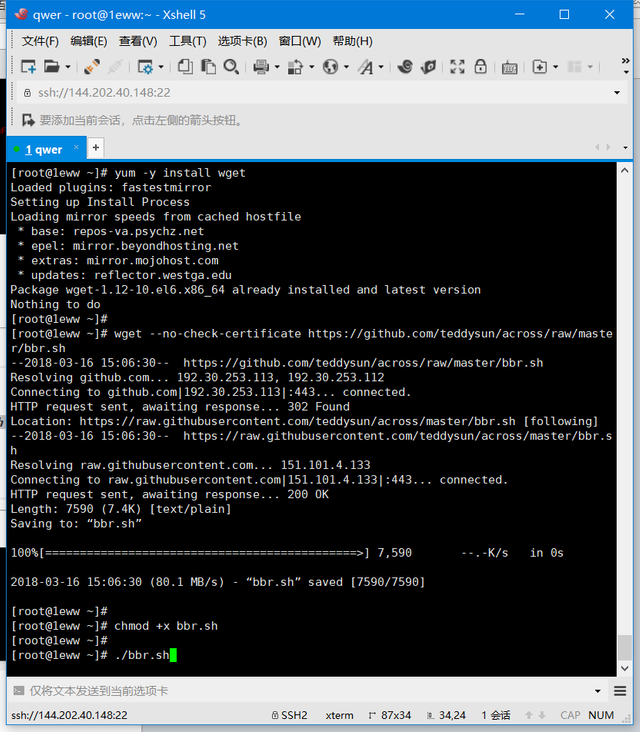Click the tab scroll left arrow
The width and height of the screenshot is (640, 732).
(x=597, y=148)
